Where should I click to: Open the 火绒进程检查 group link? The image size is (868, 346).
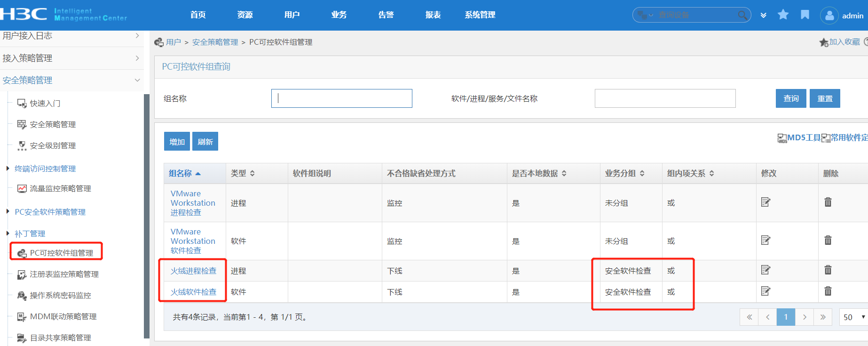pos(193,271)
